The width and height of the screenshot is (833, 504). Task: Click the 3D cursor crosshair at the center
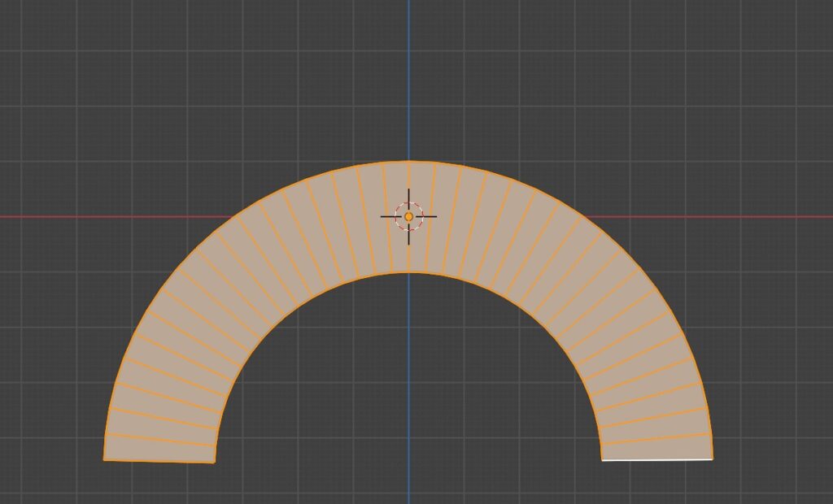click(408, 216)
